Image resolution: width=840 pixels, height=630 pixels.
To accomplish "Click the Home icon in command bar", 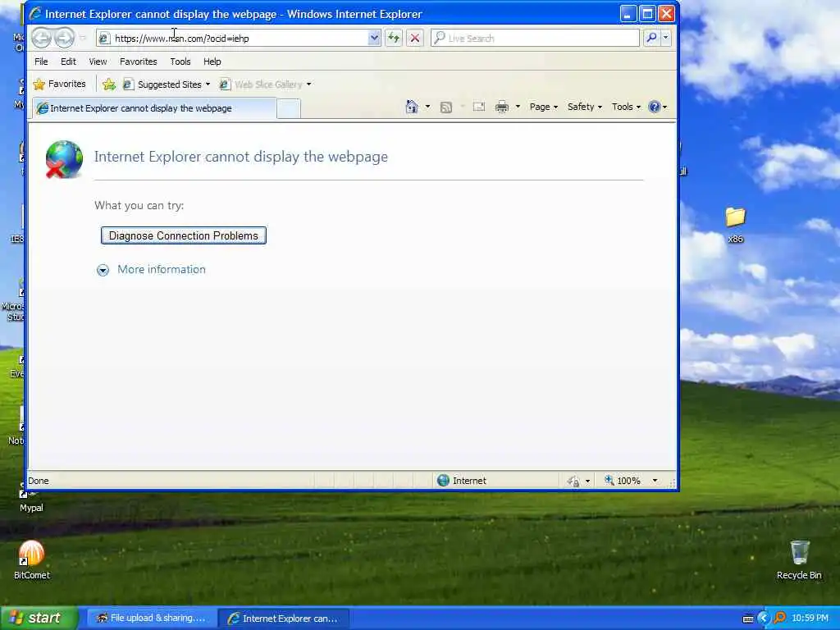I will (412, 107).
